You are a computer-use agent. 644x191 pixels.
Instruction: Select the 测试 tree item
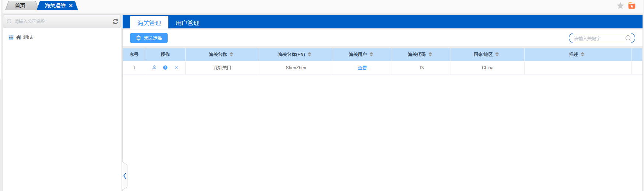coord(28,37)
